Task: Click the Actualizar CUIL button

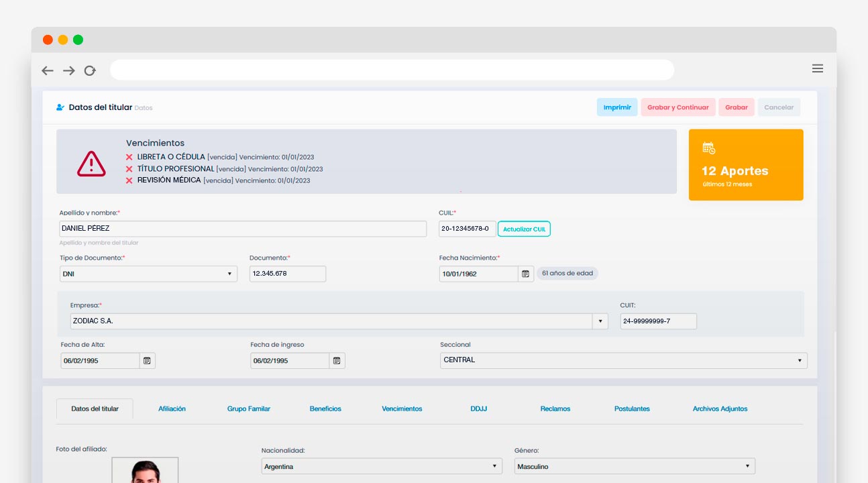Action: [524, 229]
